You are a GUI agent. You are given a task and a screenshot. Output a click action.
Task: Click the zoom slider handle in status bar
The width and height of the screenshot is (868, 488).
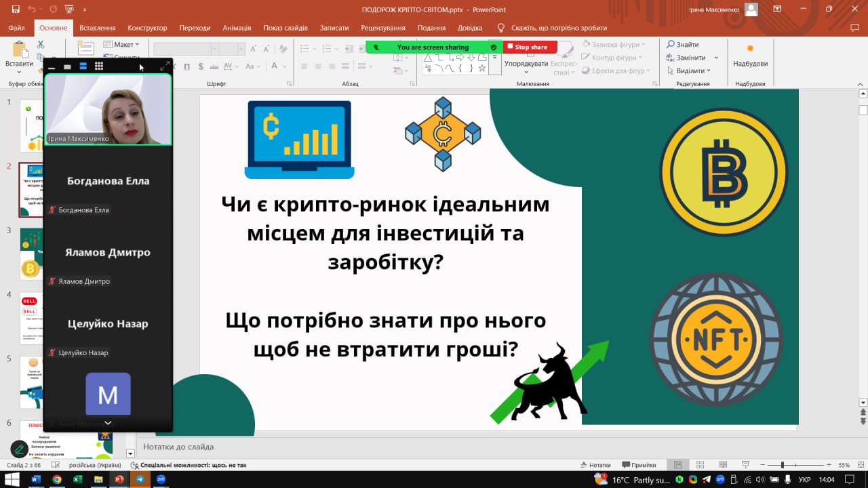[x=783, y=465]
